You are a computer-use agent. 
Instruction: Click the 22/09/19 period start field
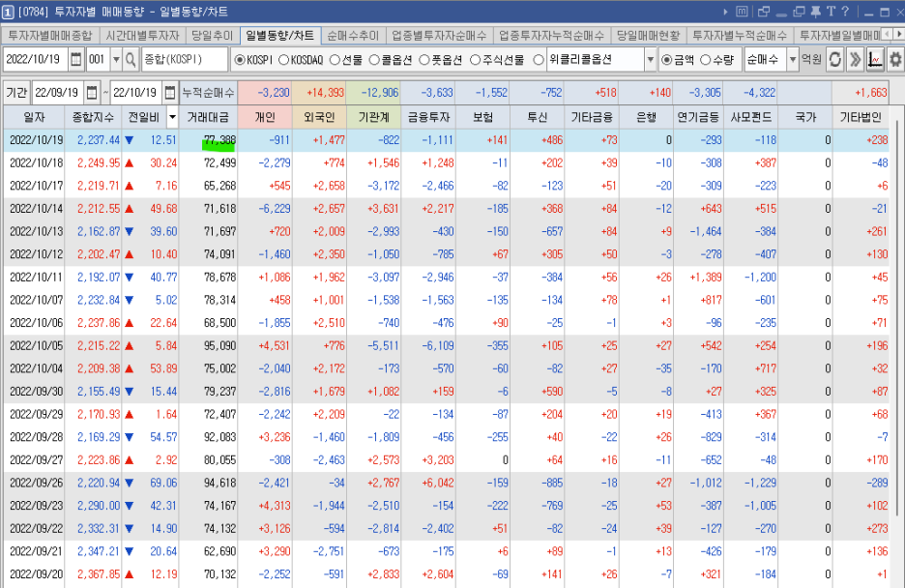coord(58,92)
